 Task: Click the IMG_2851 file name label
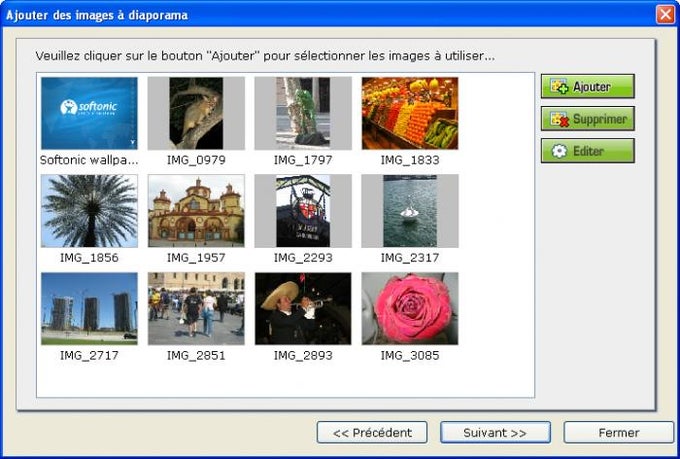click(x=196, y=355)
